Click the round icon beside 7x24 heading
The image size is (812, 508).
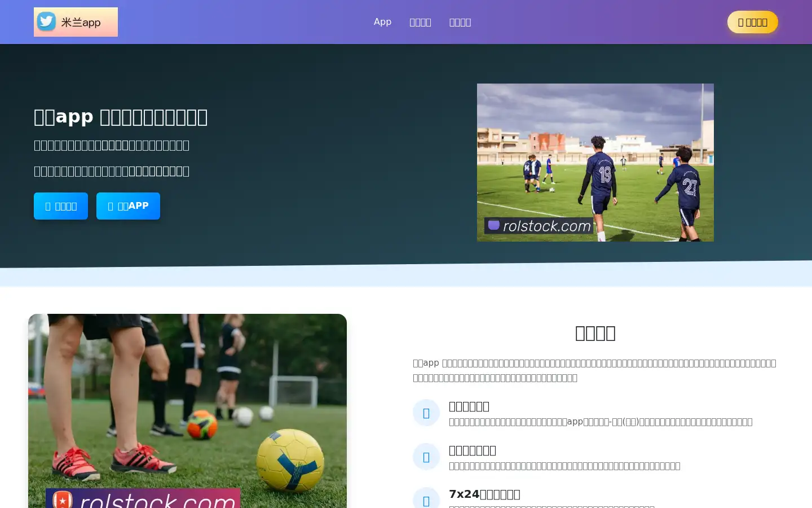[x=426, y=500]
